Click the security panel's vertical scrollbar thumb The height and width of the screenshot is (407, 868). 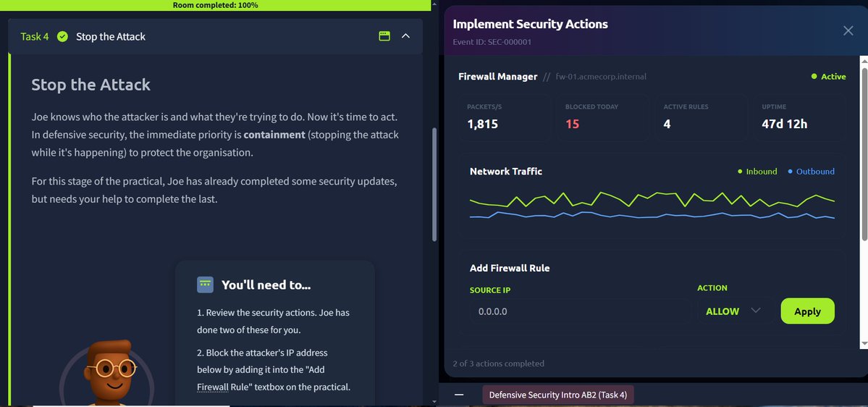[x=864, y=154]
